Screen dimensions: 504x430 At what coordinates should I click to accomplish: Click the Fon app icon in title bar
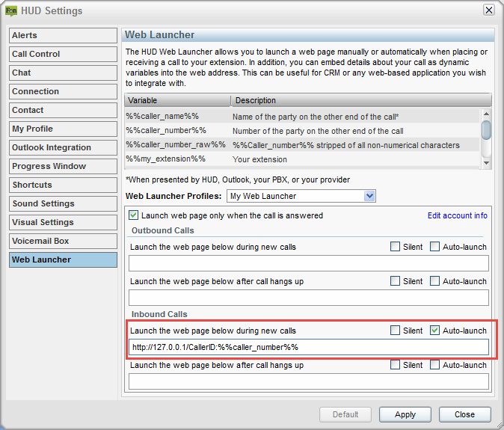(11, 11)
